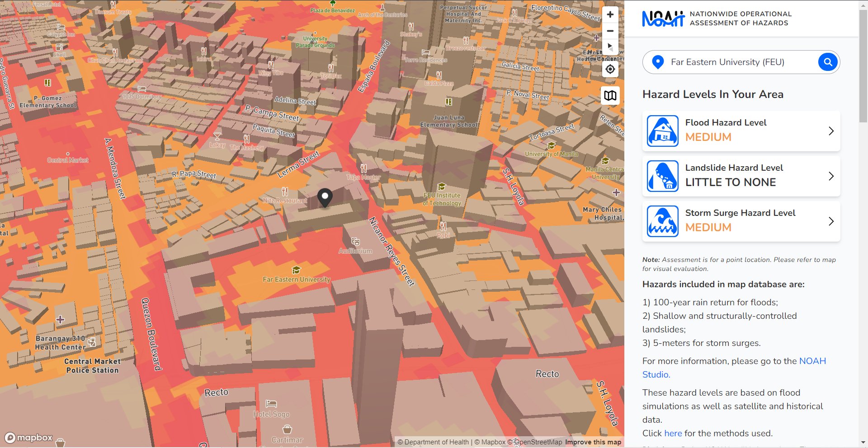Click the NOAH logo

click(x=662, y=18)
